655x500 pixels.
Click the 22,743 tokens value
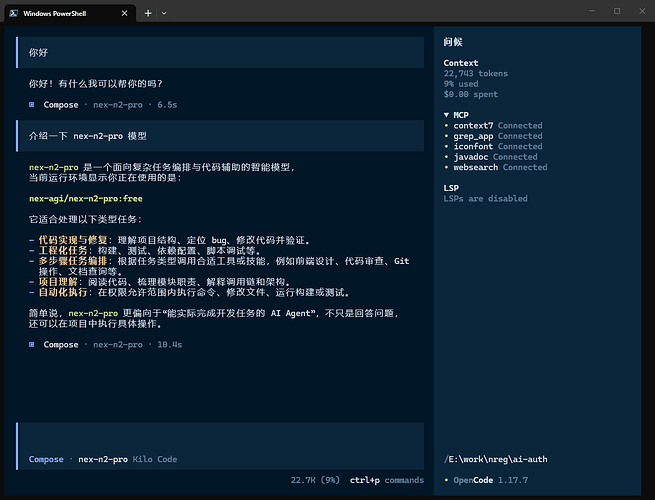coord(476,73)
